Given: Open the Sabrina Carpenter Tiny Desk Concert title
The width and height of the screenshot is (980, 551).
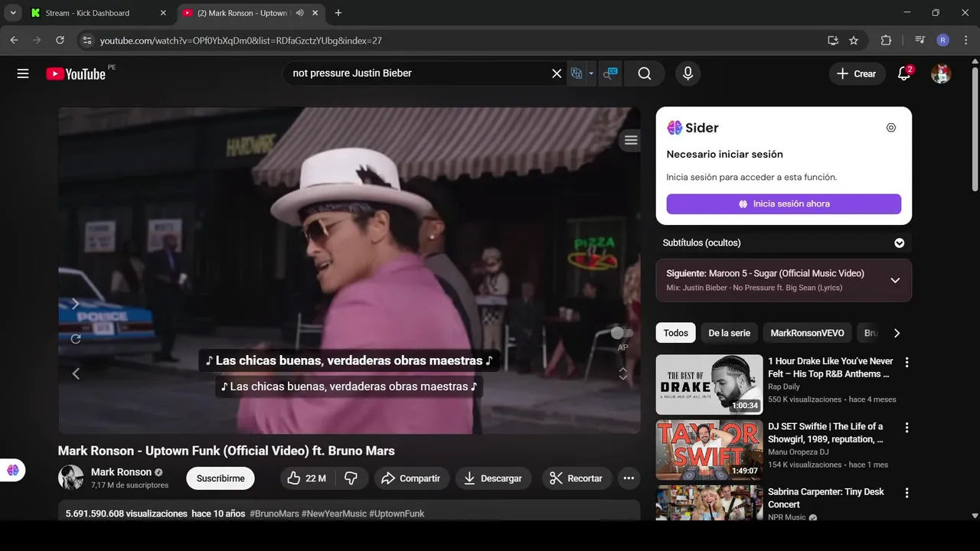Looking at the screenshot, I should (825, 498).
